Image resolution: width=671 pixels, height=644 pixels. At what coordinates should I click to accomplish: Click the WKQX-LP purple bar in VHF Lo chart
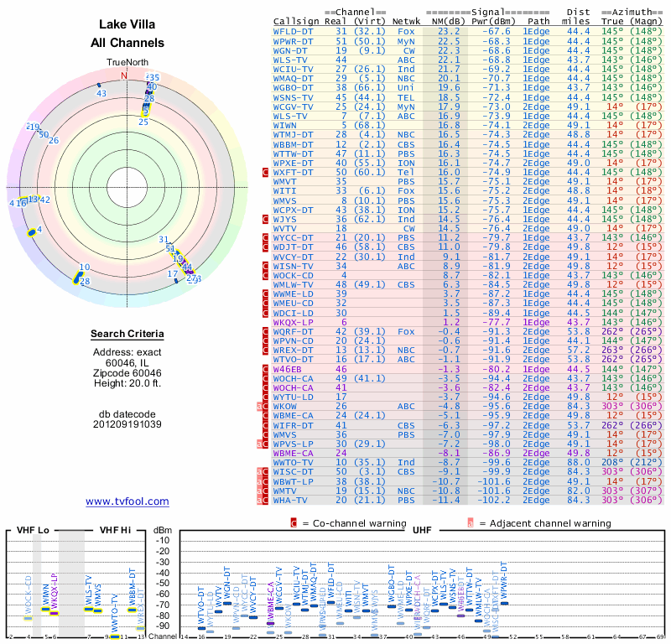(x=55, y=613)
